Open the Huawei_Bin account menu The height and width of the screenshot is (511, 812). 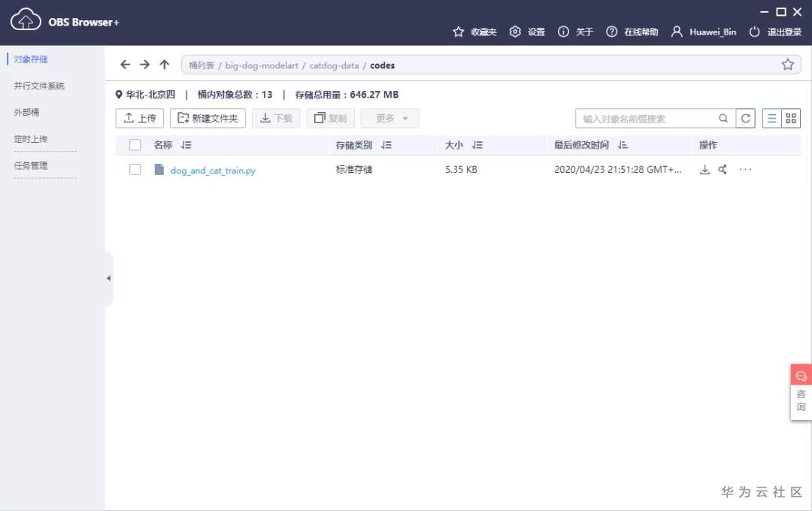point(703,32)
